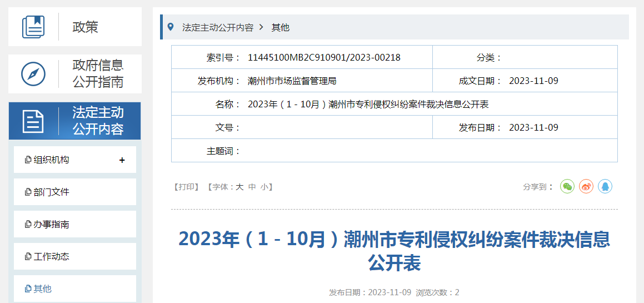Click the 文号： label
644x303 pixels.
[228, 127]
